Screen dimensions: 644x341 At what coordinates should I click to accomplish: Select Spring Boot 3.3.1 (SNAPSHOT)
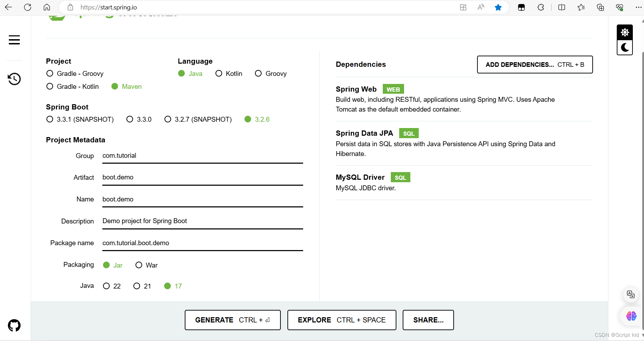point(80,119)
